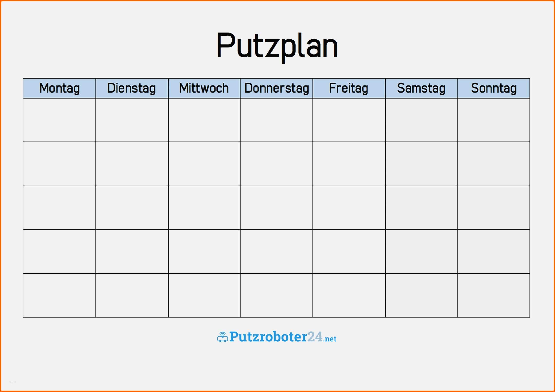555x392 pixels.
Task: Click the second row cell under Mittwoch
Action: coord(204,164)
